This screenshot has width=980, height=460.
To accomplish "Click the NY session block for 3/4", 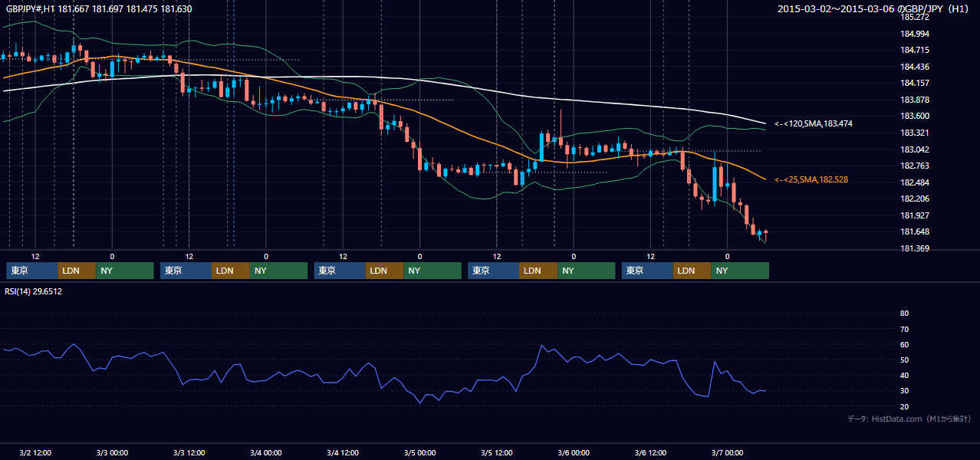I will point(432,271).
